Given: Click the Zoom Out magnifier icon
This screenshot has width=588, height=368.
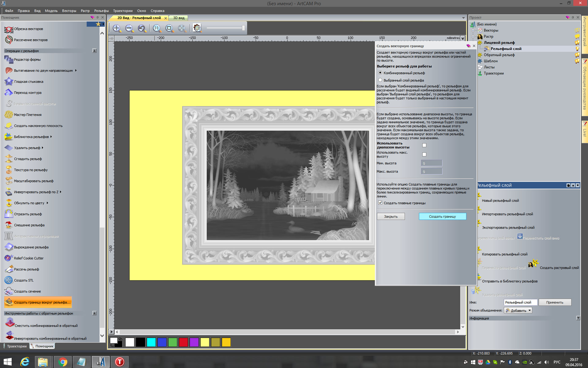Looking at the screenshot, I should [x=129, y=28].
